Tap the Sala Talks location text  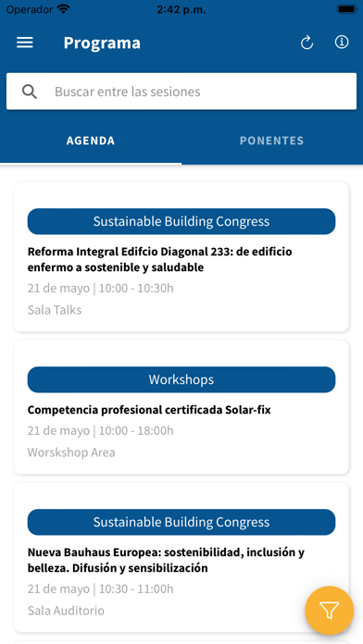[x=55, y=310]
